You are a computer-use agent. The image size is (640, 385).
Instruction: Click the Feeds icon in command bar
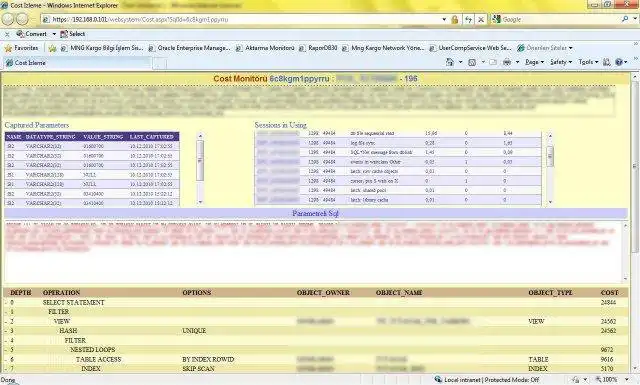(472, 62)
